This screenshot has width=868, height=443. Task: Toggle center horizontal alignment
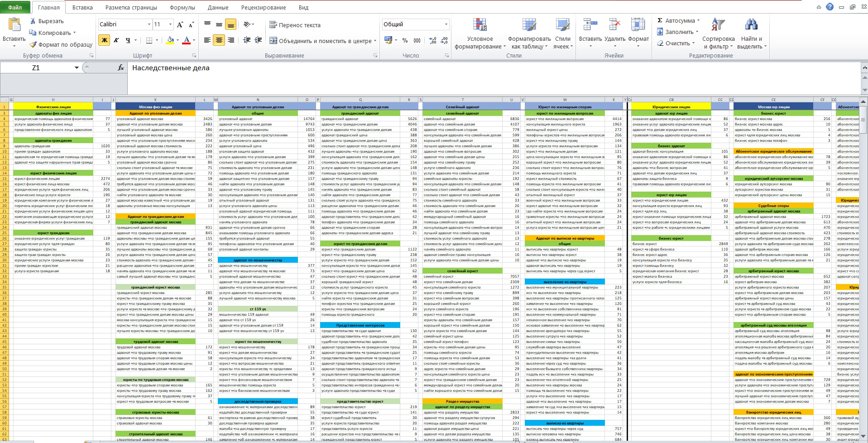(x=219, y=40)
